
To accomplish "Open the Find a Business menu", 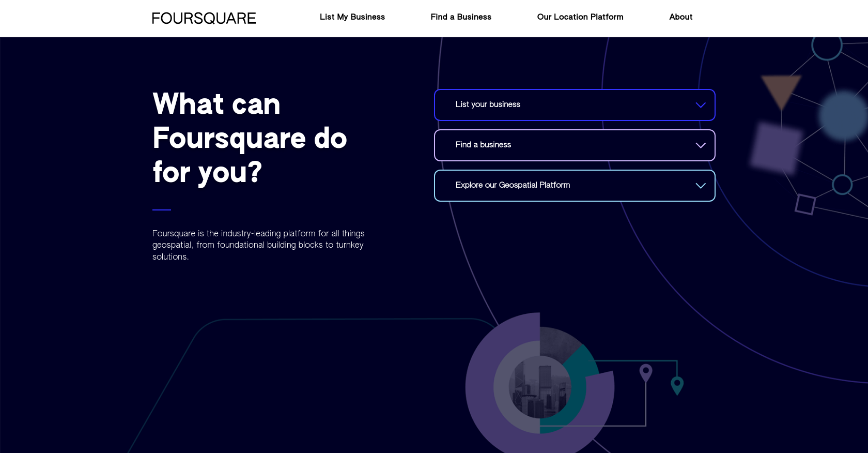I will (x=461, y=17).
